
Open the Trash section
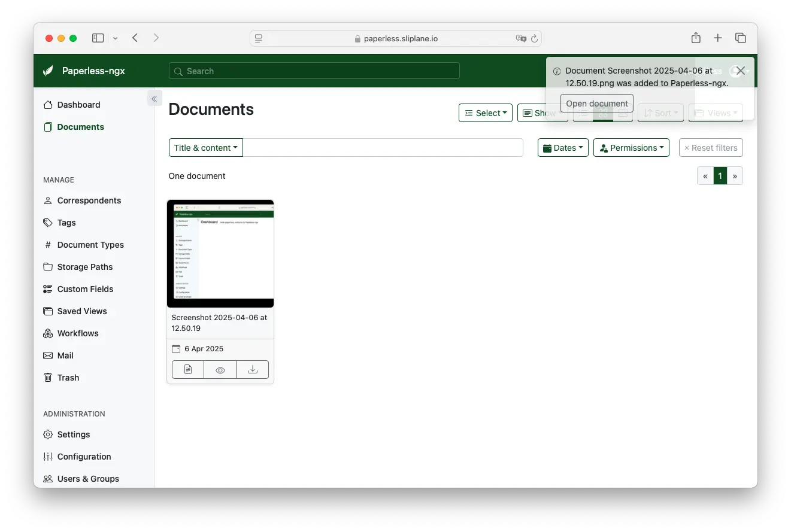pyautogui.click(x=67, y=378)
